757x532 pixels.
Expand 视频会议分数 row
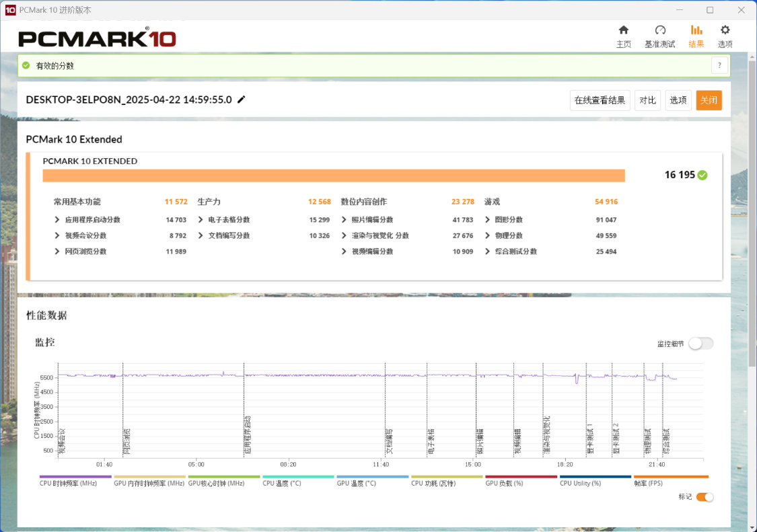coord(57,235)
